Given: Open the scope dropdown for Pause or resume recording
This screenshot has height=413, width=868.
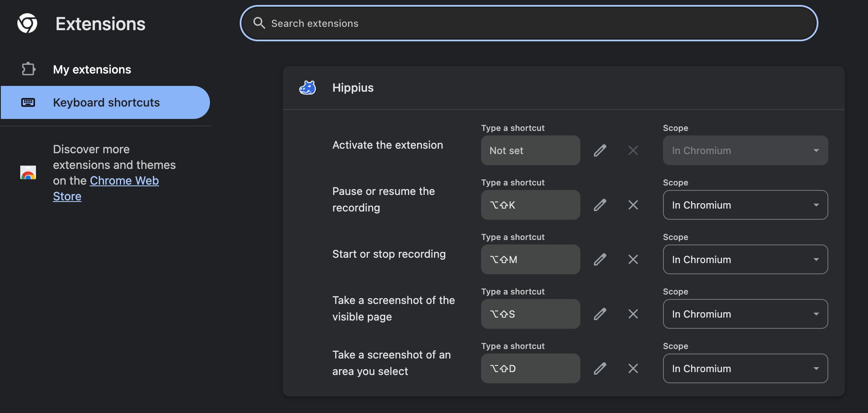Looking at the screenshot, I should (746, 205).
